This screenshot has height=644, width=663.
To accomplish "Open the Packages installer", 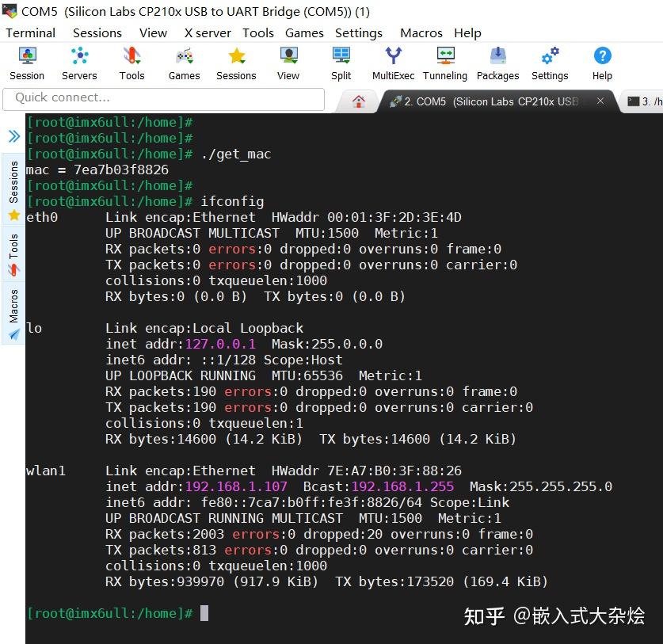I will [497, 62].
